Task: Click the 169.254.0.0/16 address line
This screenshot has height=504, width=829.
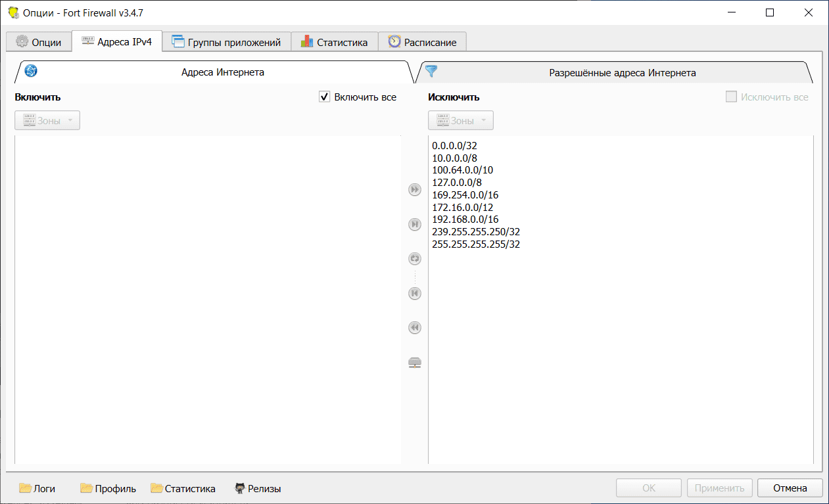Action: coord(465,195)
